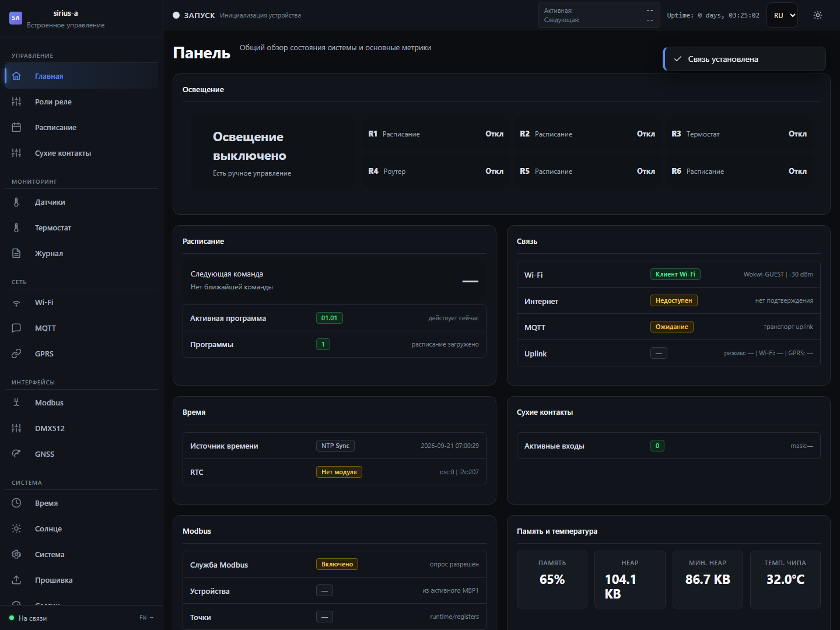Click the chat bubble icon beside MQTT
Viewport: 840px width, 630px height.
16,328
